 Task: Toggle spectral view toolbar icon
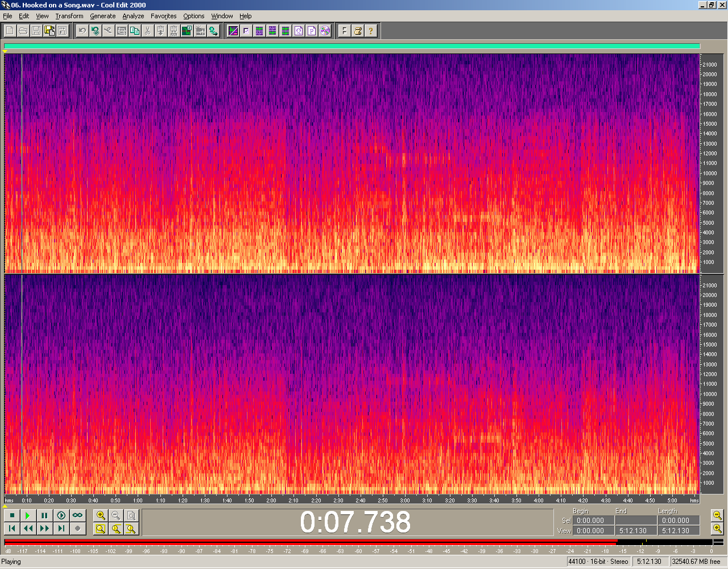pos(233,31)
